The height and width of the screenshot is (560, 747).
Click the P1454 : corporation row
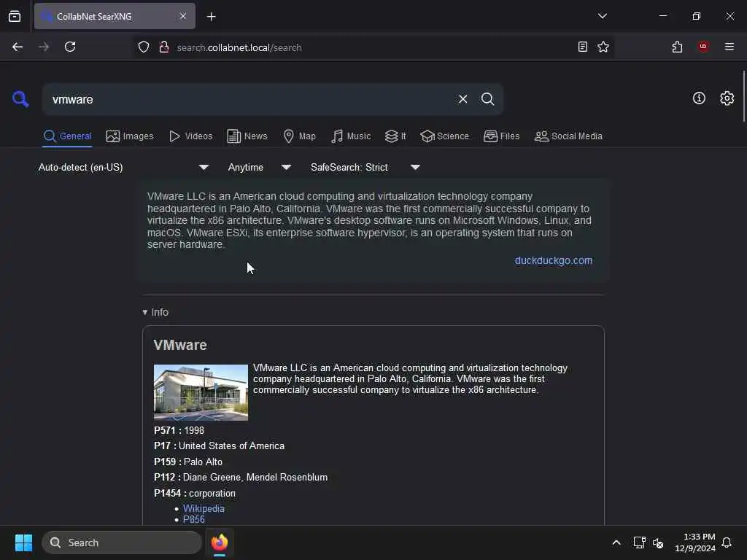point(195,493)
